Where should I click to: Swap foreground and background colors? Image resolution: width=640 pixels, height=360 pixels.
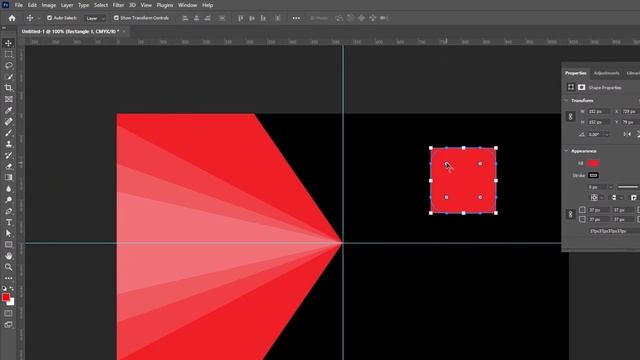tap(11, 289)
